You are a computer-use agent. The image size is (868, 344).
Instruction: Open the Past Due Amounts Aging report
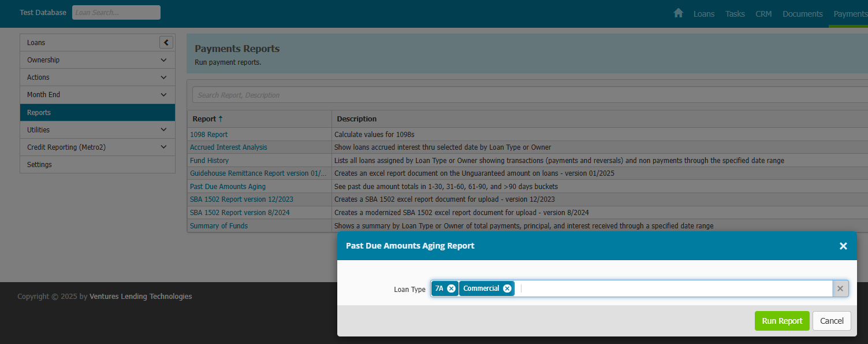click(x=228, y=187)
